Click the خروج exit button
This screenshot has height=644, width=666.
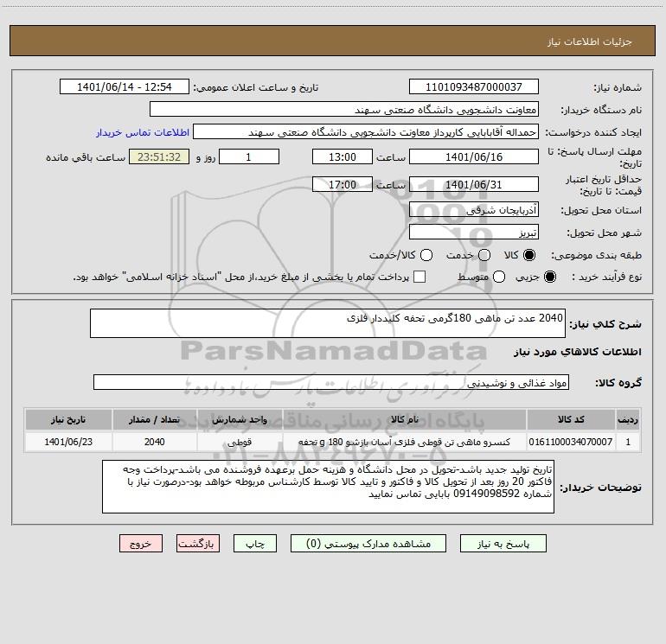(x=141, y=544)
